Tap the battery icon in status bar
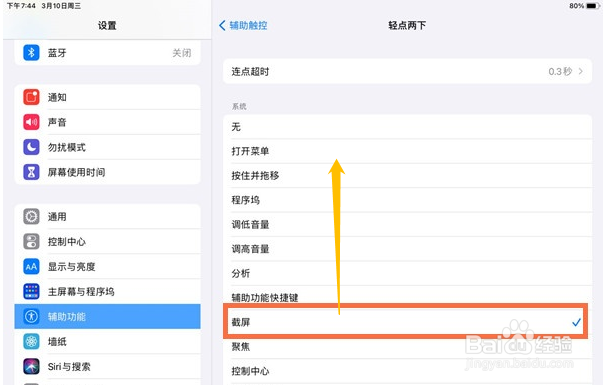The image size is (607, 385). point(592,6)
